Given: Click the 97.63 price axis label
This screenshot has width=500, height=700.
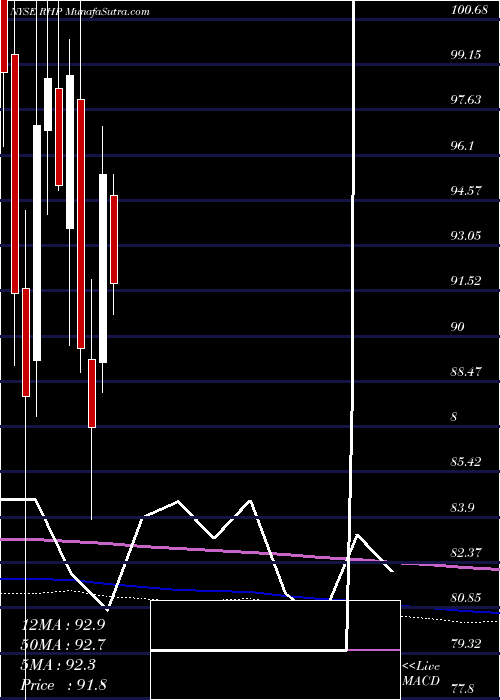Looking at the screenshot, I should [466, 100].
